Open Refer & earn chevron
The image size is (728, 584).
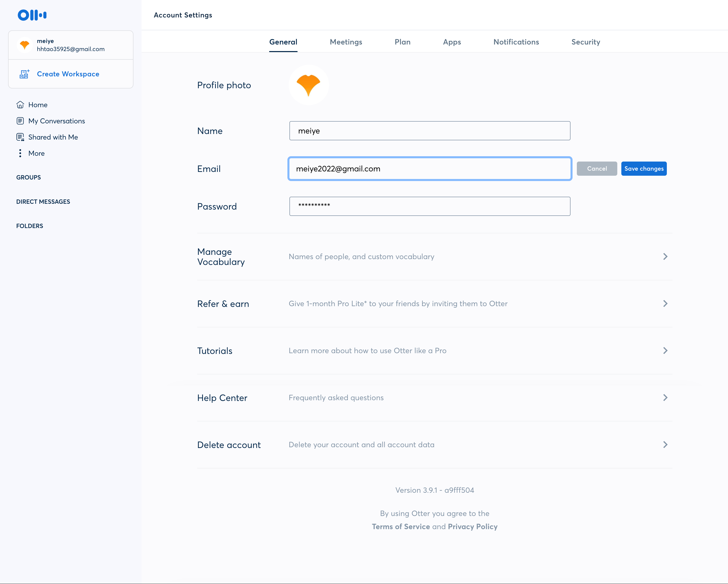[x=665, y=303]
